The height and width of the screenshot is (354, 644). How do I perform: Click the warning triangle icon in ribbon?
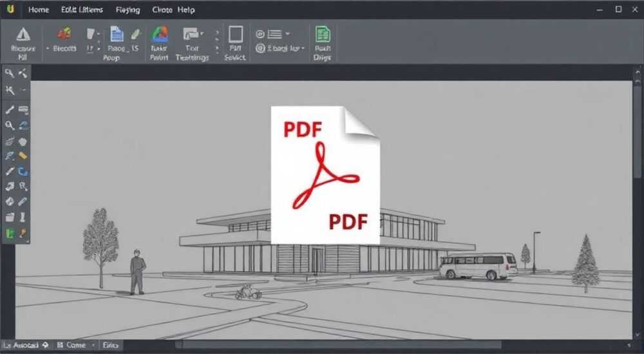pos(23,34)
